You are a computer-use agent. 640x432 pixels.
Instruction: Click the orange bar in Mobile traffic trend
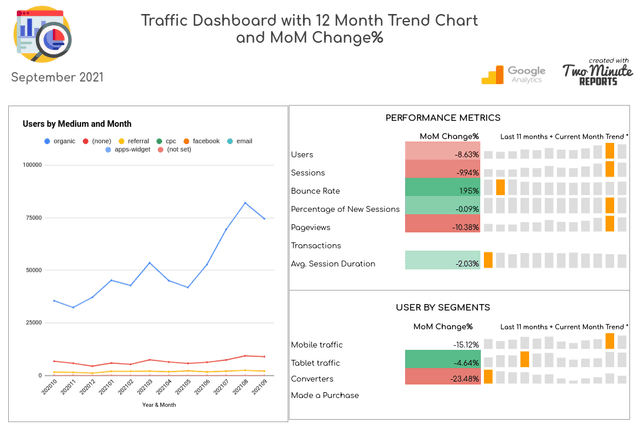coord(610,341)
